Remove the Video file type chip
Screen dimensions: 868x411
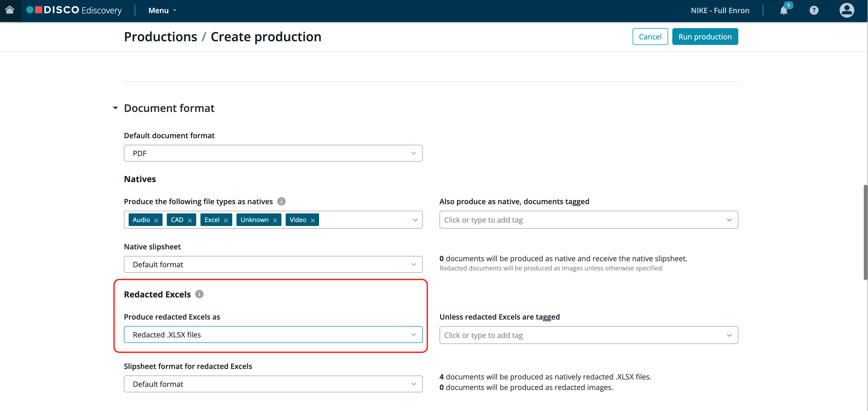coord(313,220)
